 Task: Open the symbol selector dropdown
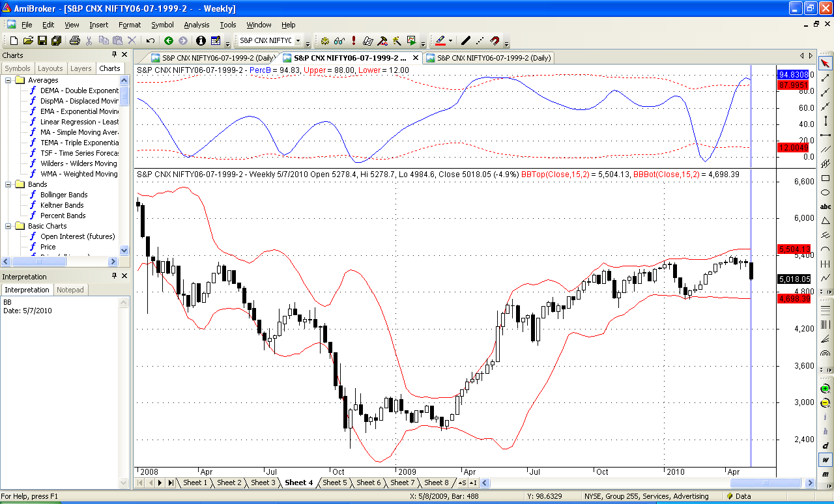click(298, 40)
